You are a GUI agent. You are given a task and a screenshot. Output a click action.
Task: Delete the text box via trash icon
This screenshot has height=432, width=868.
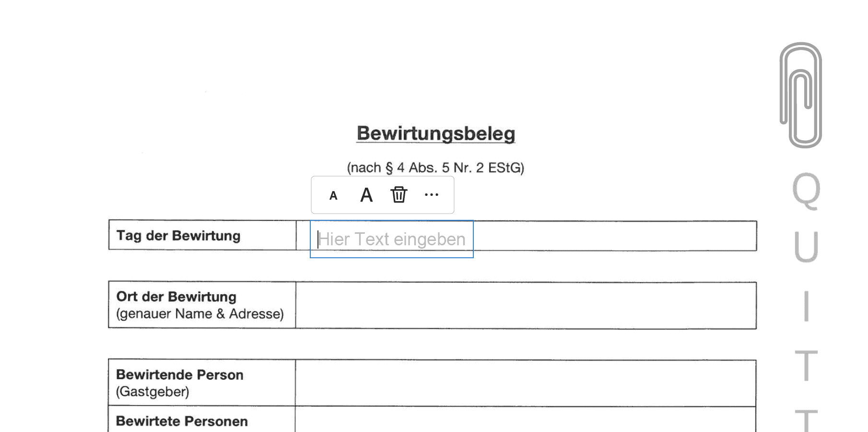click(x=399, y=195)
